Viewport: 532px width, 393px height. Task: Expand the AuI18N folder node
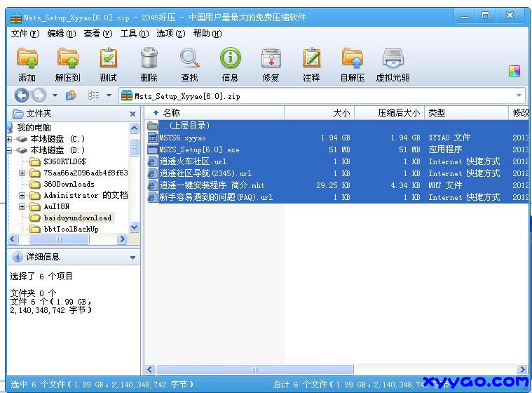[x=22, y=206]
